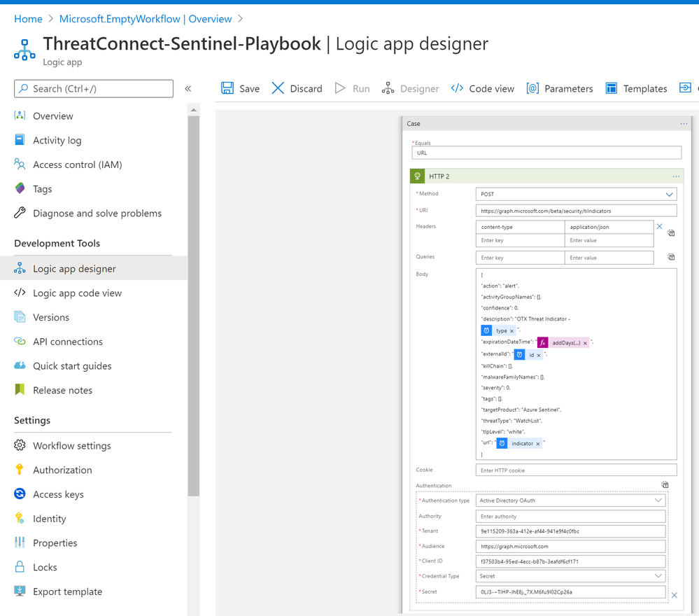The image size is (699, 616).
Task: Click the Queries Enter value field
Action: [609, 258]
